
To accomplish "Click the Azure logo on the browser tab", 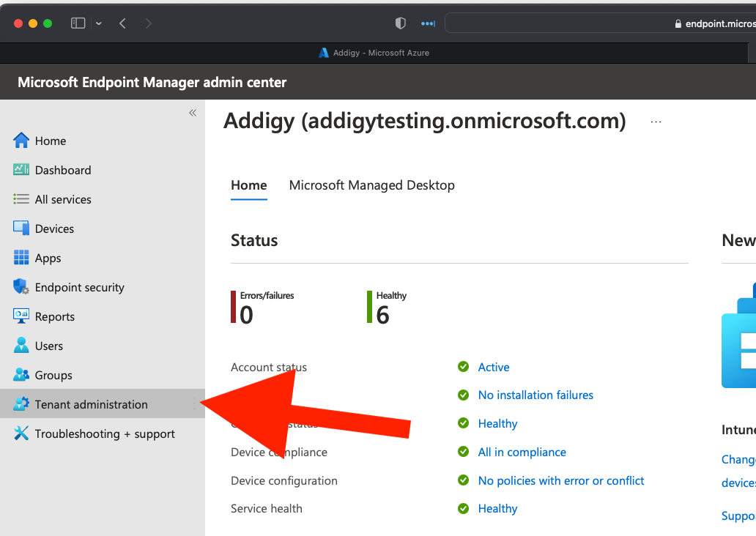I will click(x=324, y=53).
